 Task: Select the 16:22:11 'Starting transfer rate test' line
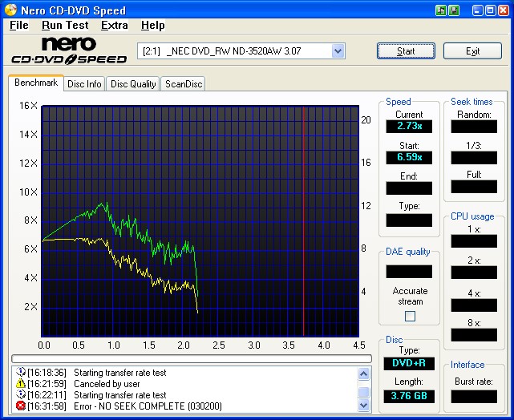(120, 394)
